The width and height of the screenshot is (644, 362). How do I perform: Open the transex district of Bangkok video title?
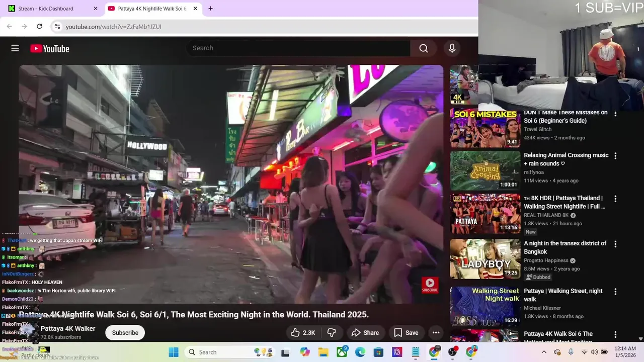[565, 247]
